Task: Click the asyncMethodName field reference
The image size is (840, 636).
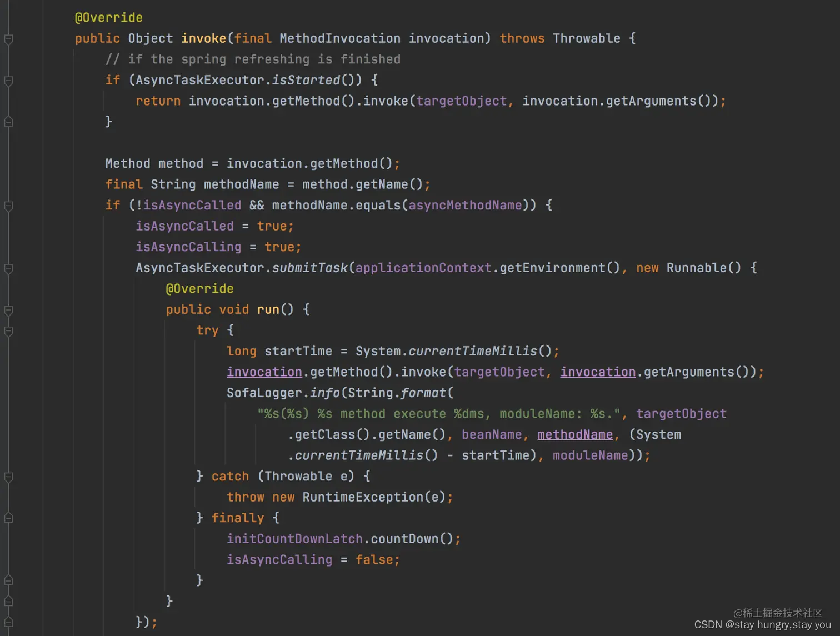Action: 465,205
